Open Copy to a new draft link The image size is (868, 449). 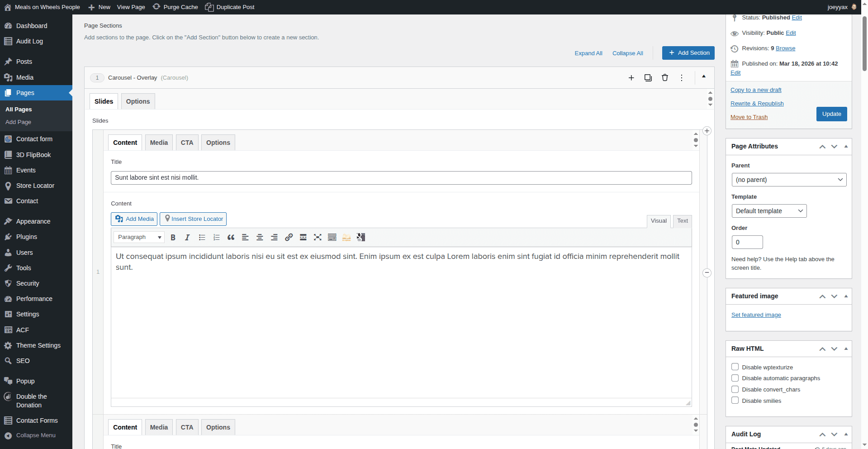tap(755, 90)
